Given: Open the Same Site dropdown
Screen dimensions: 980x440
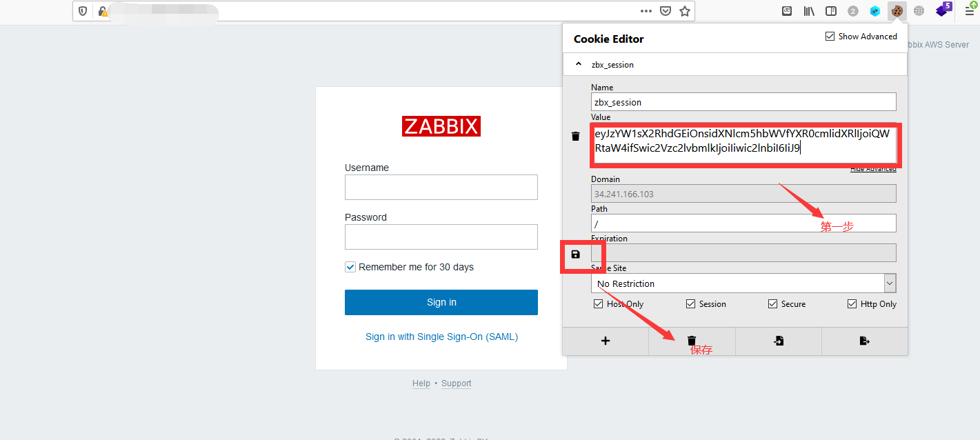Looking at the screenshot, I should pyautogui.click(x=743, y=283).
